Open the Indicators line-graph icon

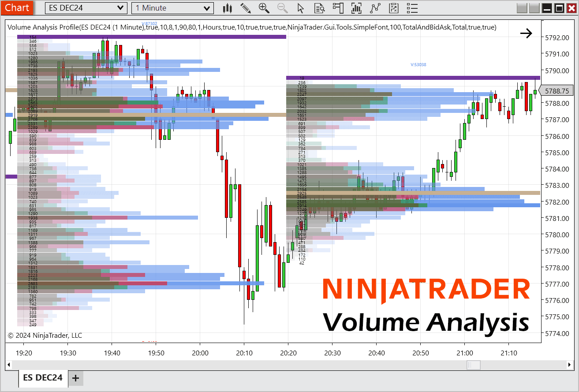click(375, 8)
